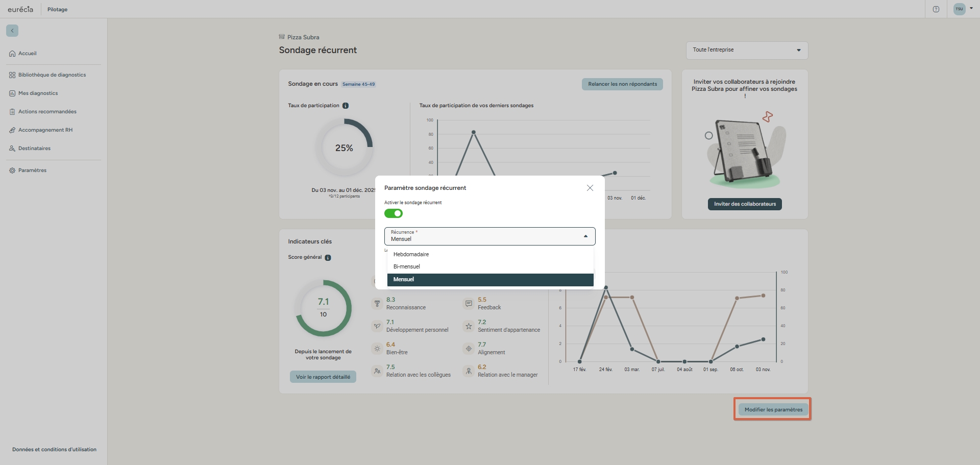Open Bibliothèque de diagnostics in sidebar
Screen dimensions: 980x465
pos(52,75)
